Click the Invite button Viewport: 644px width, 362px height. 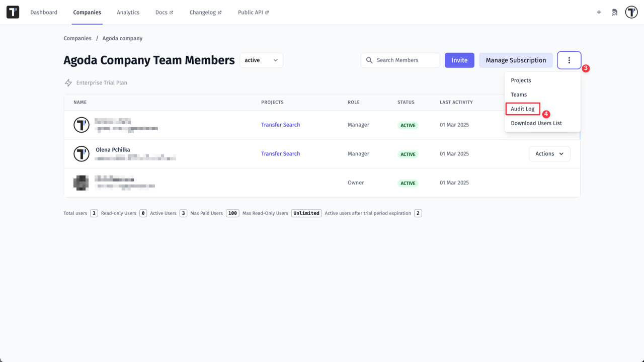pyautogui.click(x=459, y=60)
